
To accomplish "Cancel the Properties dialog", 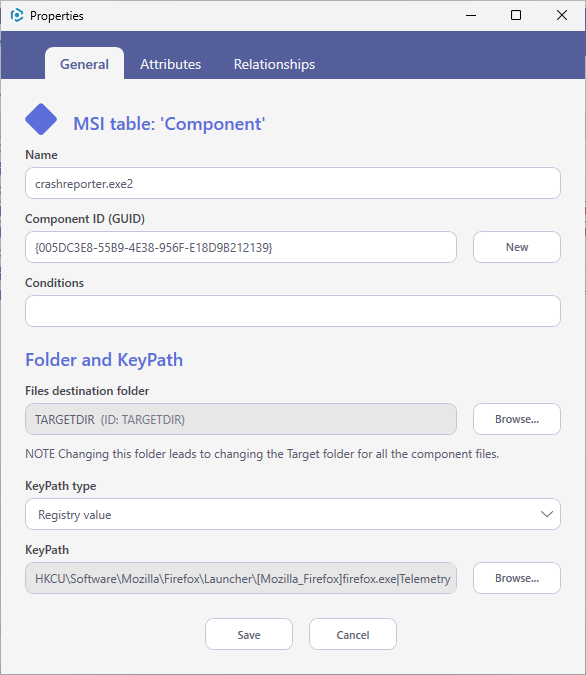I will 353,634.
